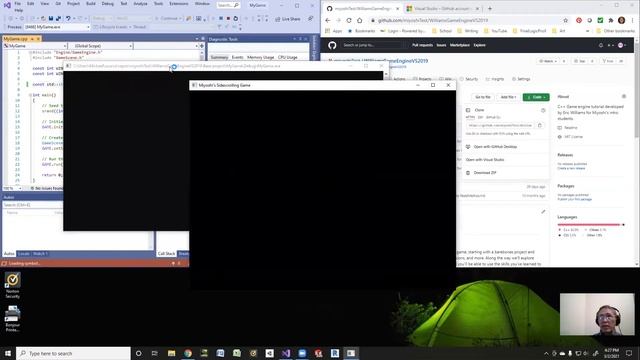Open the Continue button dropdown arrow
Image resolution: width=640 pixels, height=360 pixels.
pos(180,18)
